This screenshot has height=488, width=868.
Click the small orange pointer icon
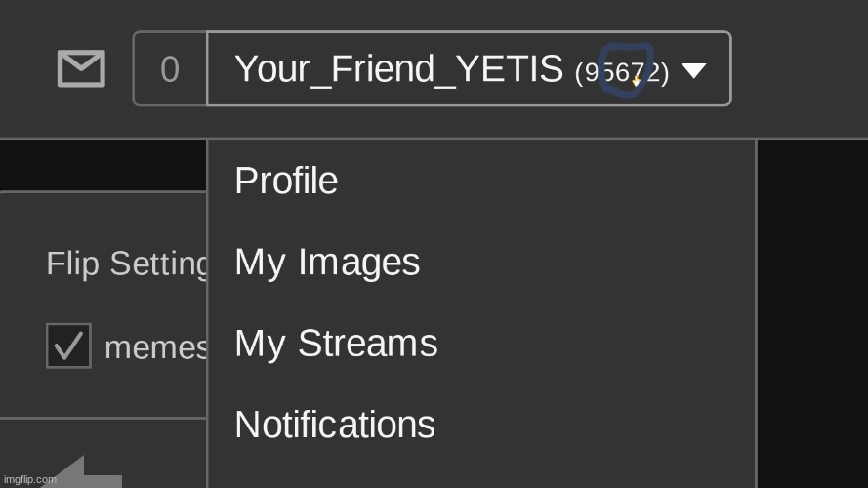point(636,81)
